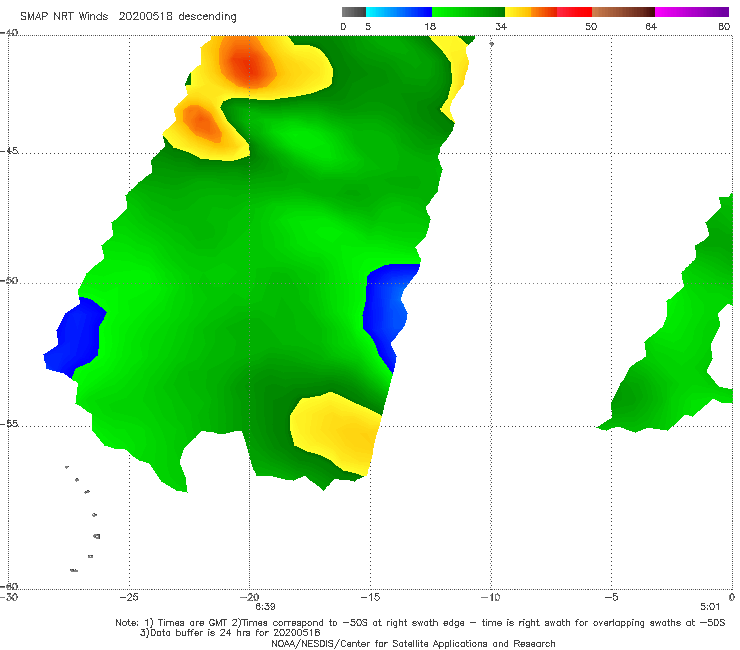Click the longitude label '-15'
Viewport: 740px width, 650px height.
[370, 597]
